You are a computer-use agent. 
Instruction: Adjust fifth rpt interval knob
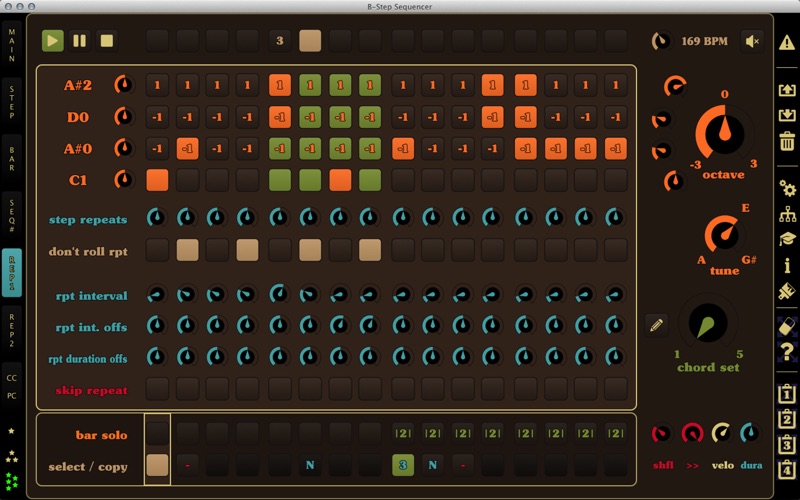tap(279, 294)
